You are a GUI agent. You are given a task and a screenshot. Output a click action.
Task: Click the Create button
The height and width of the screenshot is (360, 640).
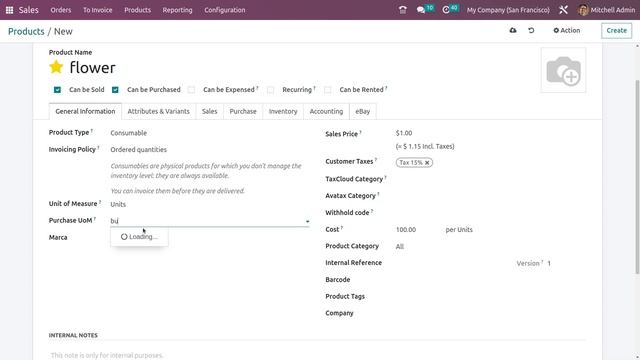coord(616,31)
